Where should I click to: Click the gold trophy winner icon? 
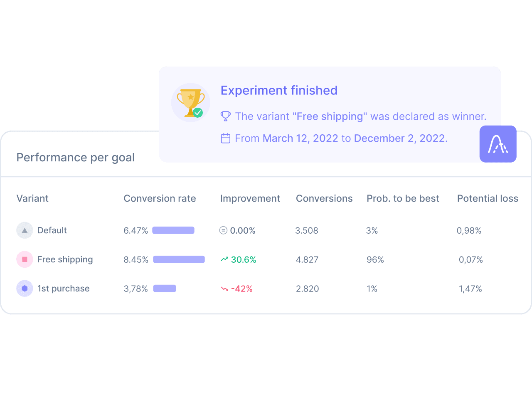click(x=191, y=102)
